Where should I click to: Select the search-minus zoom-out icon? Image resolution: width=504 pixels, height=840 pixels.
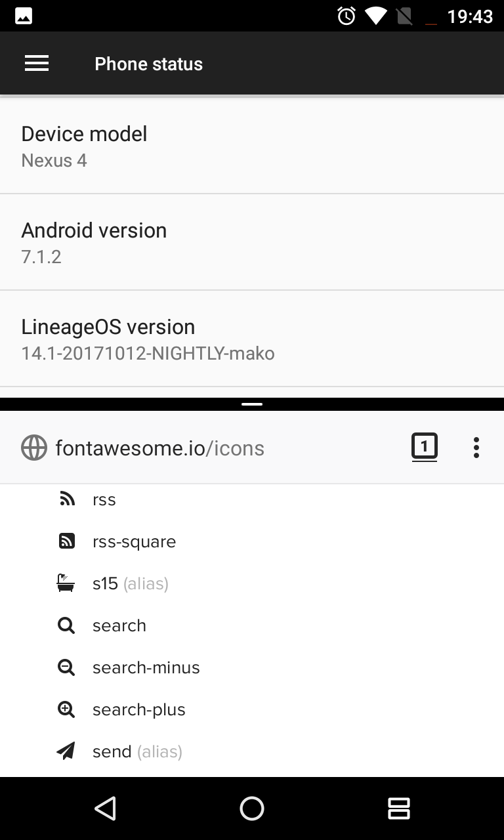tap(66, 667)
